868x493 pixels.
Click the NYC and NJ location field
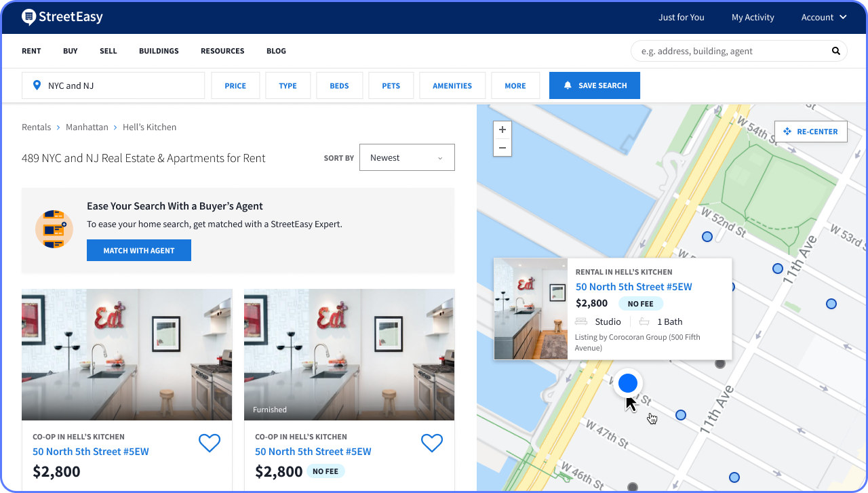[x=113, y=85]
